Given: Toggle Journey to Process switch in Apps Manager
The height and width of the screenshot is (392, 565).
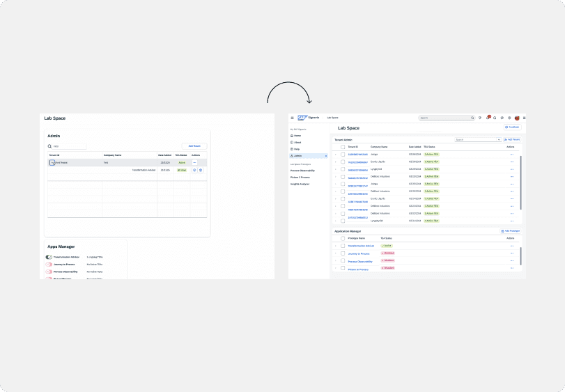Looking at the screenshot, I should (49, 264).
